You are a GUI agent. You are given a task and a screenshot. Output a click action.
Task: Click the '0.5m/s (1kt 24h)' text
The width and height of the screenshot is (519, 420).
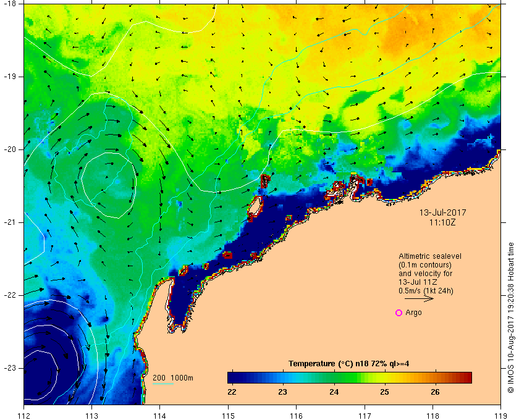pos(426,291)
